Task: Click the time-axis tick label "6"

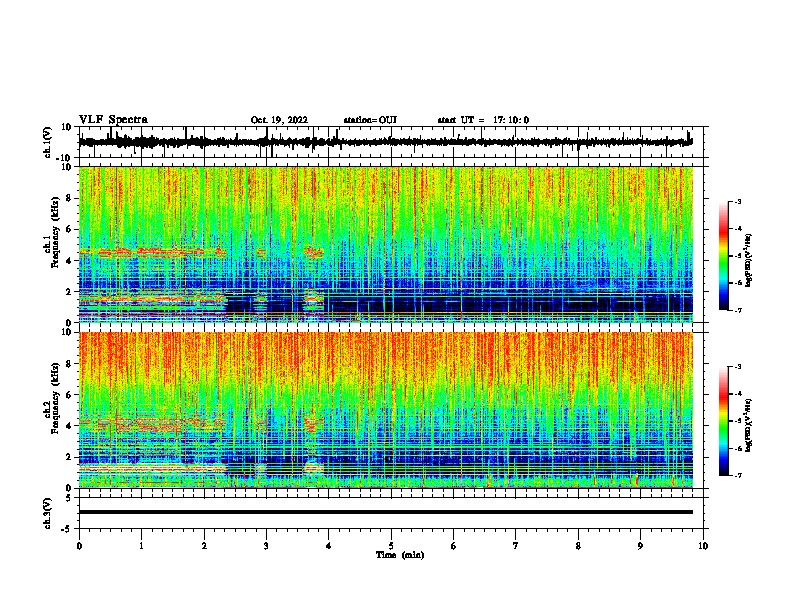Action: (x=454, y=546)
